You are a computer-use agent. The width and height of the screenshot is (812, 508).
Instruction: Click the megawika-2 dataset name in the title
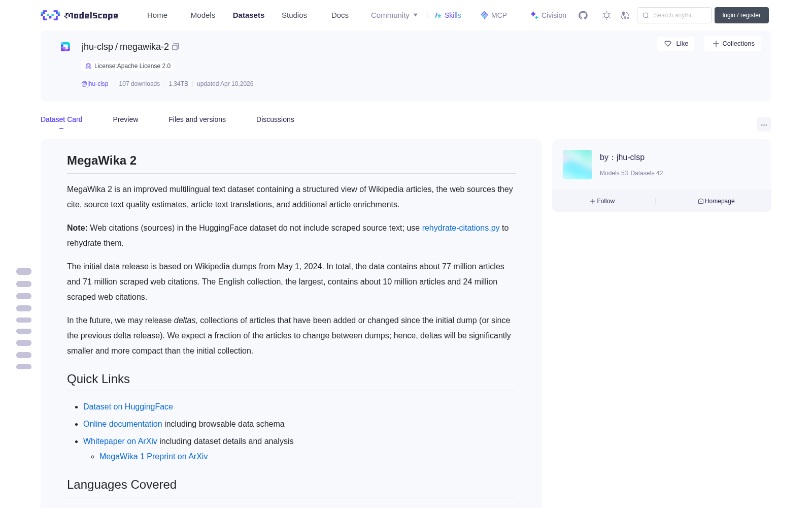tap(144, 47)
